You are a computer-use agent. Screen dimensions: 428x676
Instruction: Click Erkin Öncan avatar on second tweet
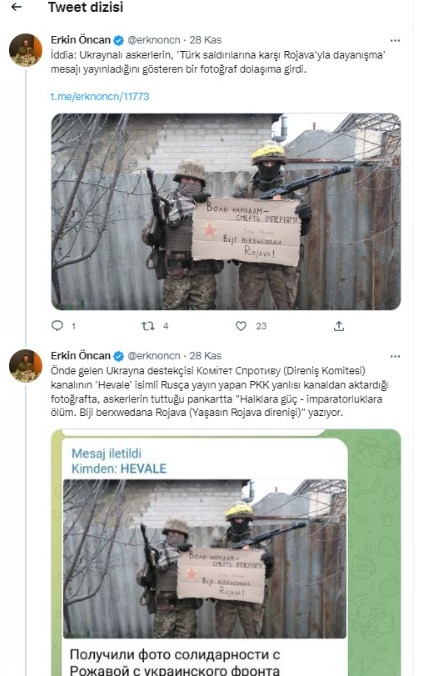coord(25,366)
